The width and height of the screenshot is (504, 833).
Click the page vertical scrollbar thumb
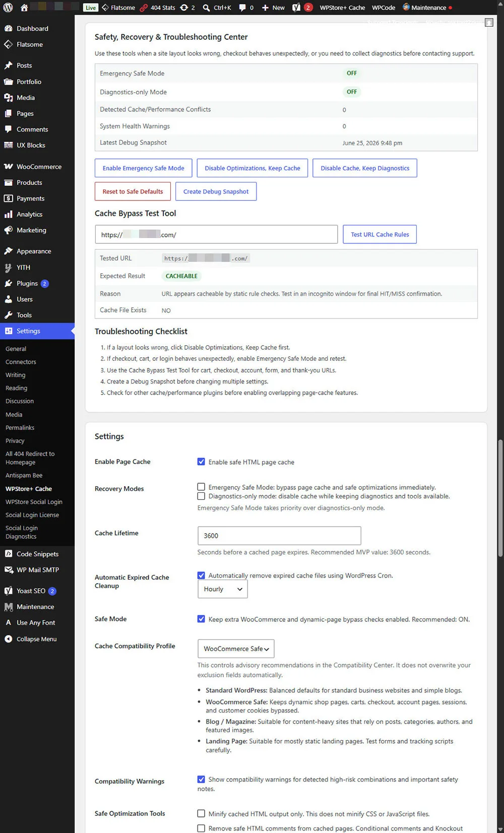[x=500, y=498]
